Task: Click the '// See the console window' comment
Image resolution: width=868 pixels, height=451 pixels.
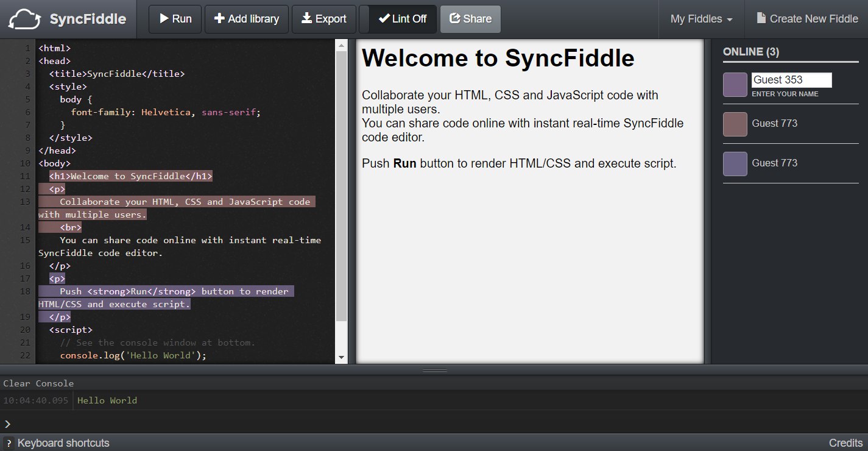Action: pyautogui.click(x=158, y=343)
